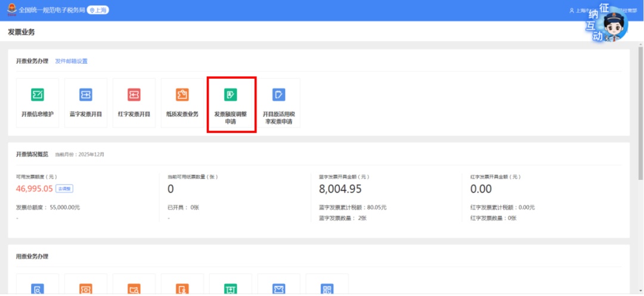
Task: Click the user profile icon in header
Action: (572, 11)
